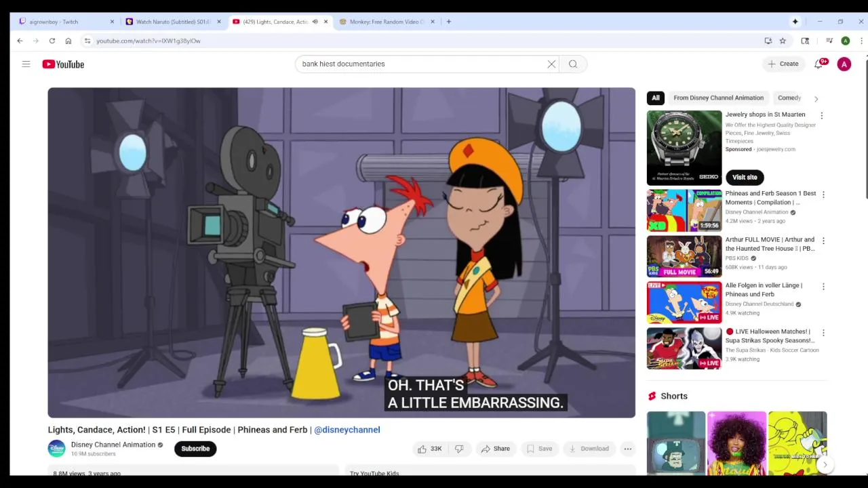The height and width of the screenshot is (488, 868).
Task: Close the Watch Naruto browser tab
Action: tap(218, 22)
